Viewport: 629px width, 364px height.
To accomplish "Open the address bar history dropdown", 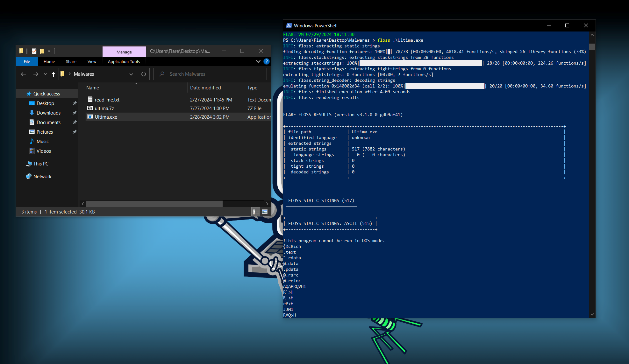I will 131,74.
